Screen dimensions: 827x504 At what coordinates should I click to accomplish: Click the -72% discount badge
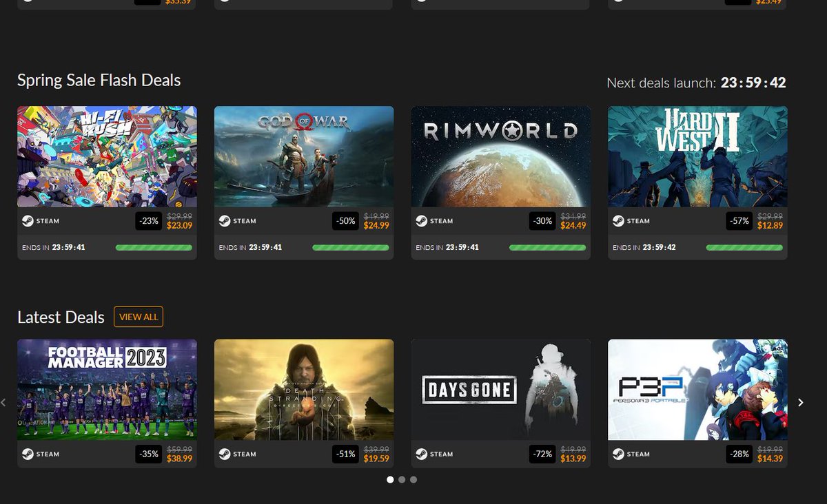coord(543,454)
